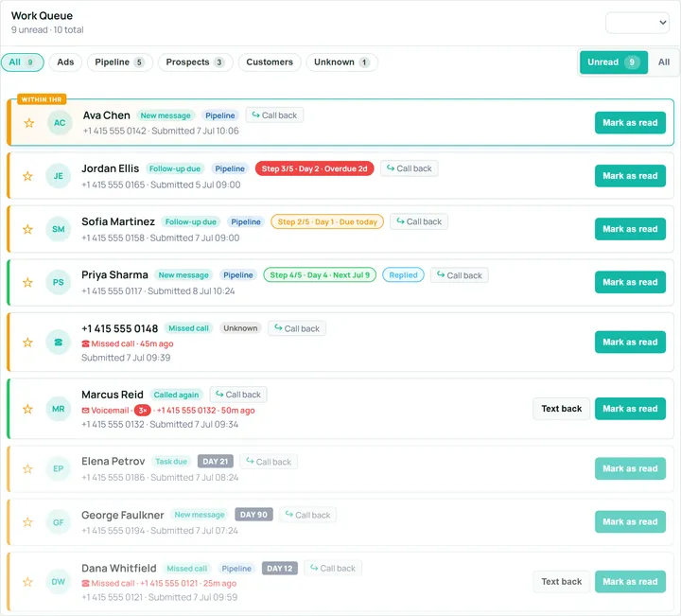Filter by Customers category

270,62
